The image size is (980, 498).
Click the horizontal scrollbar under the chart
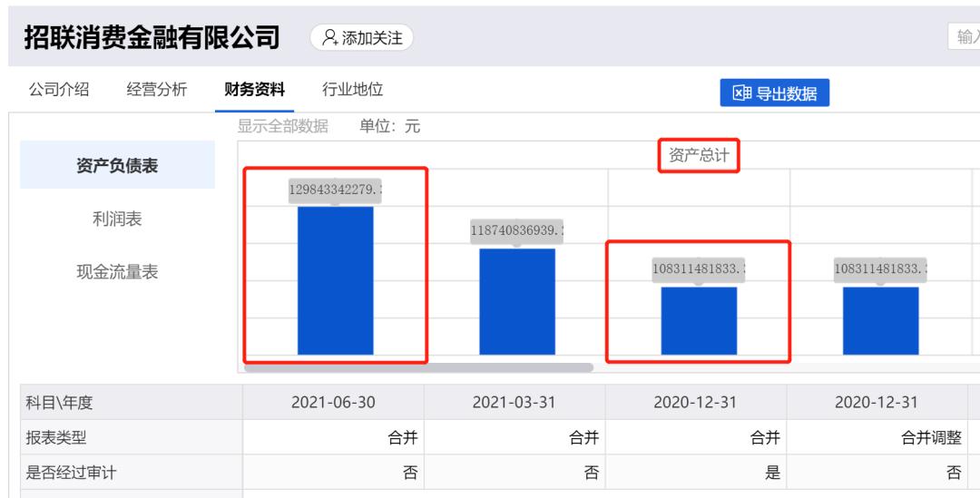[418, 367]
